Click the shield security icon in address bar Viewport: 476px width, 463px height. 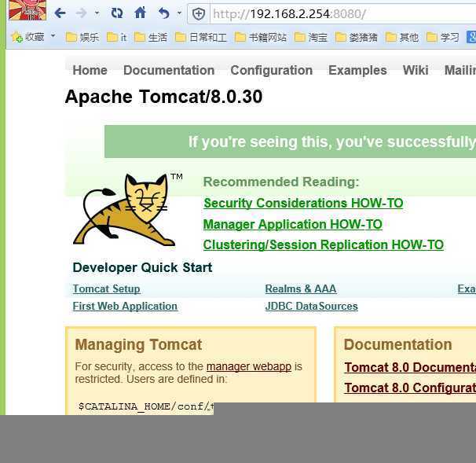tap(199, 14)
